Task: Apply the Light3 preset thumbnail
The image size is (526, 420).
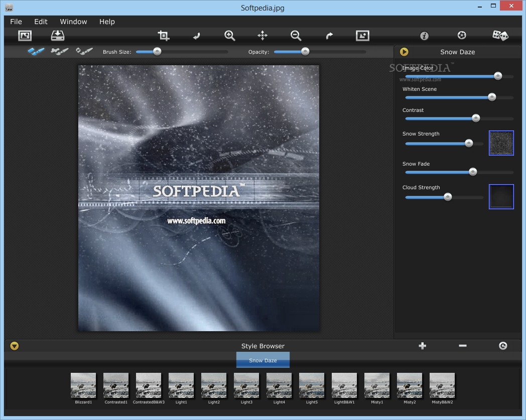Action: 246,385
